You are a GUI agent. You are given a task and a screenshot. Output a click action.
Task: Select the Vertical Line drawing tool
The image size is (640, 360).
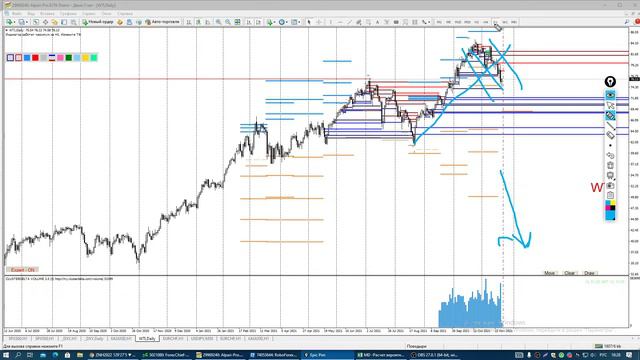330,22
